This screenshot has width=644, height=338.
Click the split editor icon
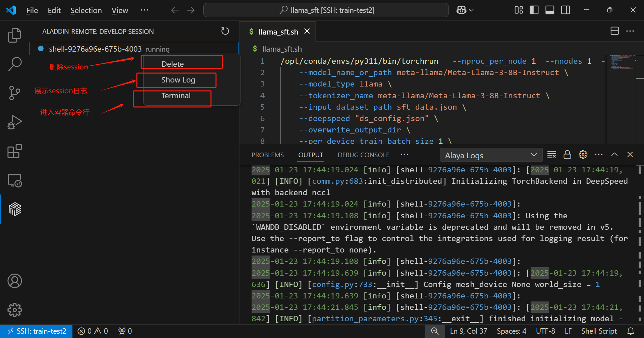(614, 31)
